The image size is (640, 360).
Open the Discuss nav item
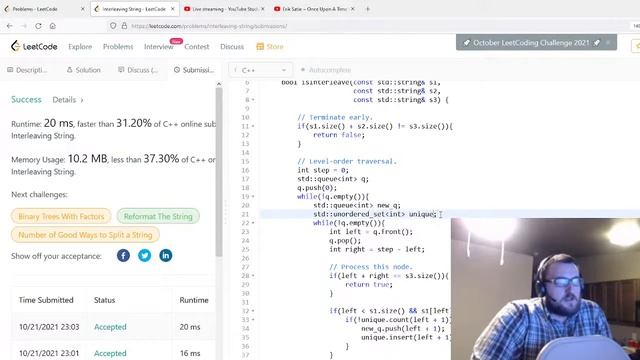(232, 47)
